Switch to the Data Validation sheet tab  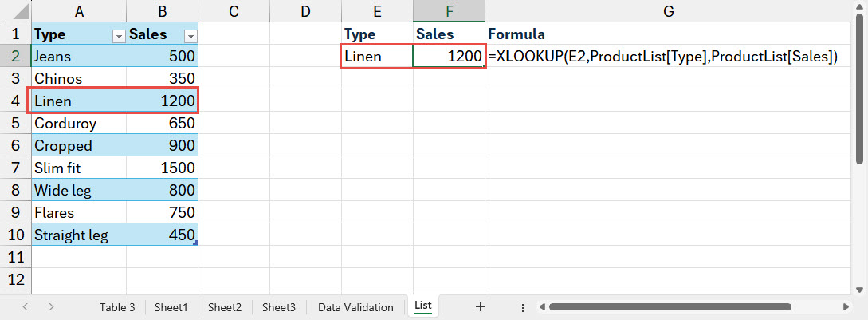coord(355,307)
